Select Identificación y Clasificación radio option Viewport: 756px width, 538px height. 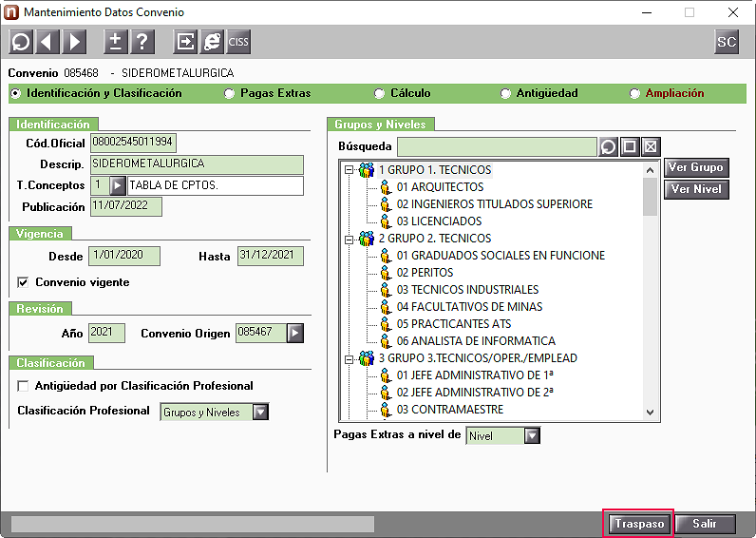pyautogui.click(x=16, y=93)
